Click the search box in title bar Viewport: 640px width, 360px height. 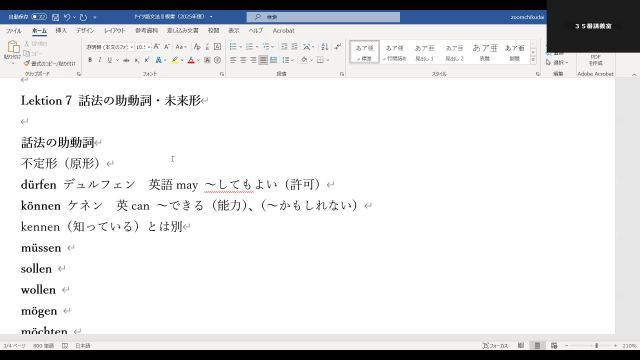(323, 17)
